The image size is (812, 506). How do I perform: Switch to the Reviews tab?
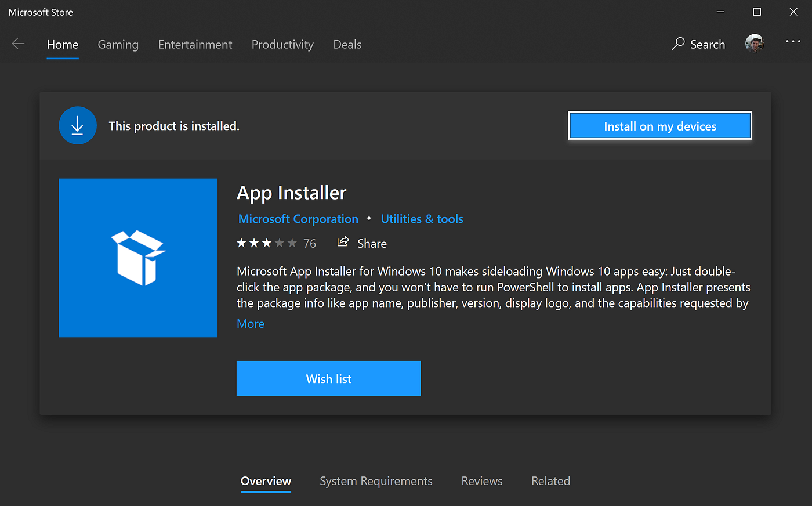[481, 481]
